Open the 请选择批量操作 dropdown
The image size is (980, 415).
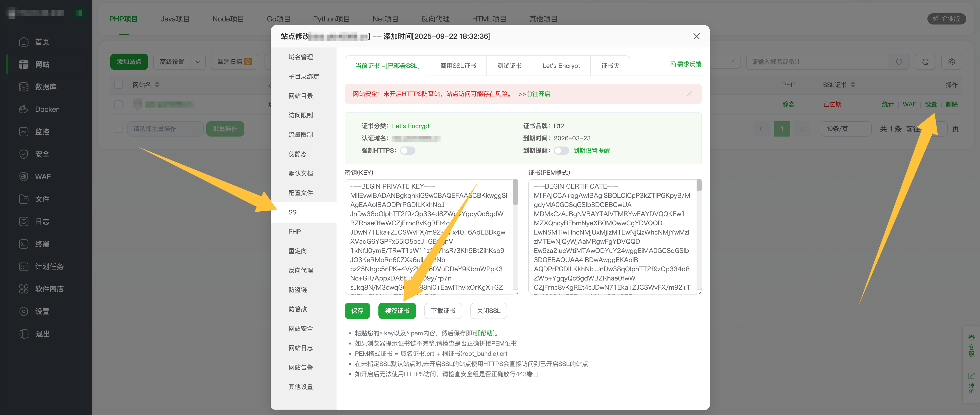click(165, 129)
